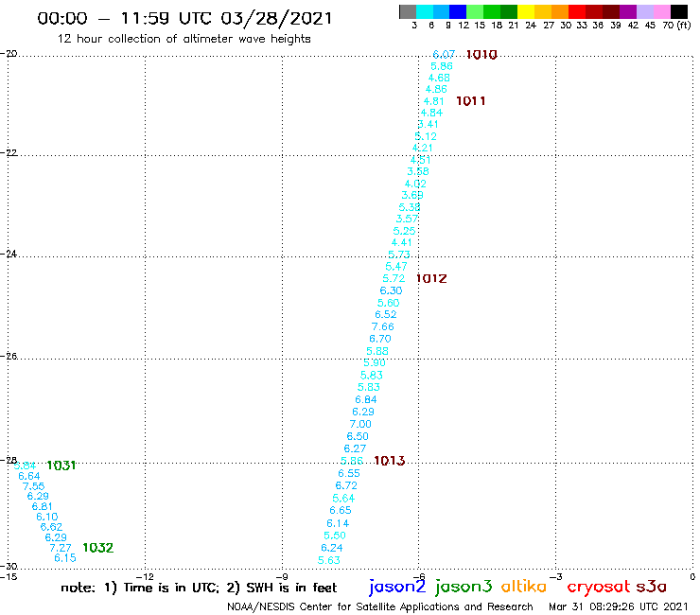The image size is (700, 615).
Task: Select the wave height value 4.68
Action: pyautogui.click(x=439, y=78)
